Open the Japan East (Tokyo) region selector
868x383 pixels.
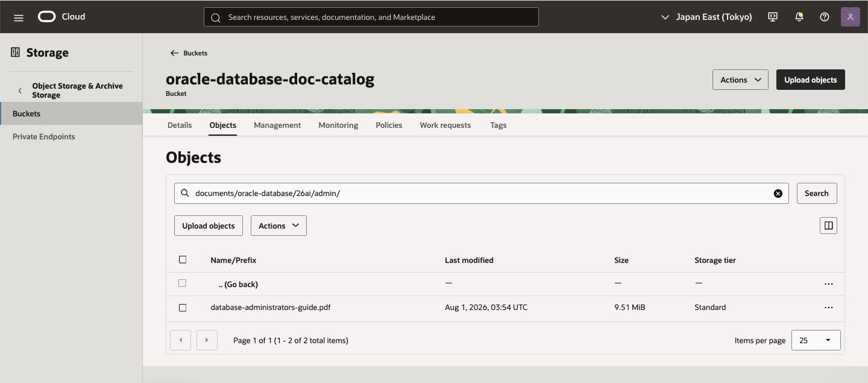[x=706, y=17]
